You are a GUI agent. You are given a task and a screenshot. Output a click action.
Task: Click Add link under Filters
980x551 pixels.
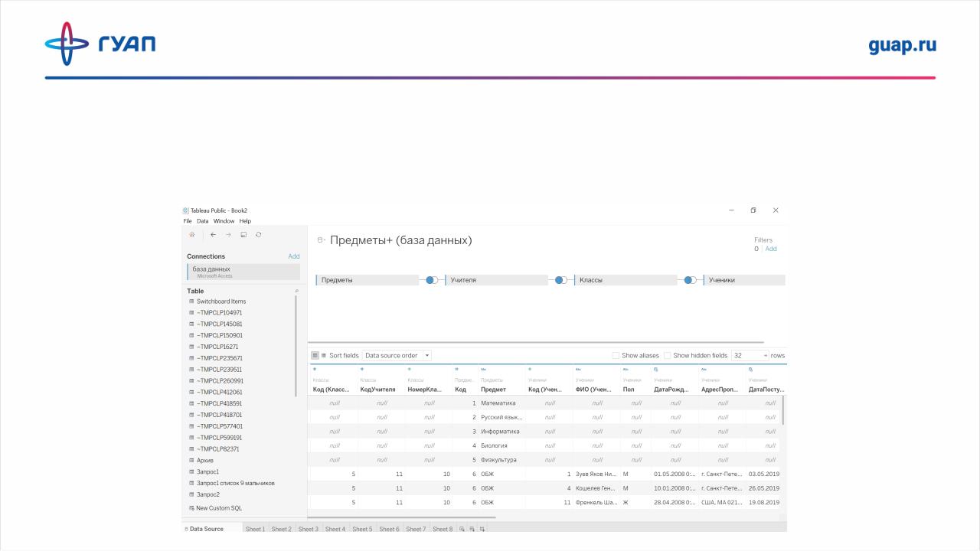771,249
